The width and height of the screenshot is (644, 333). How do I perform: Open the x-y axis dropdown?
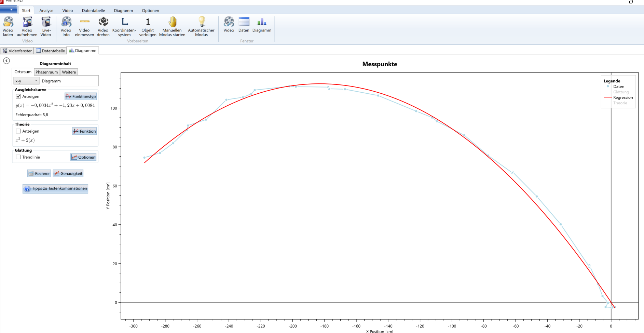(x=26, y=81)
